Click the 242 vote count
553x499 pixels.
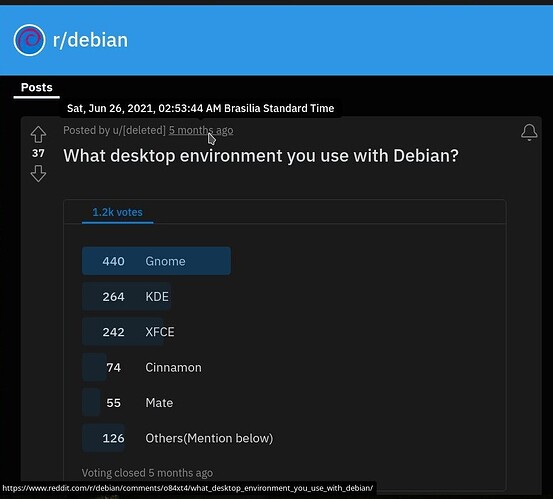pos(113,332)
